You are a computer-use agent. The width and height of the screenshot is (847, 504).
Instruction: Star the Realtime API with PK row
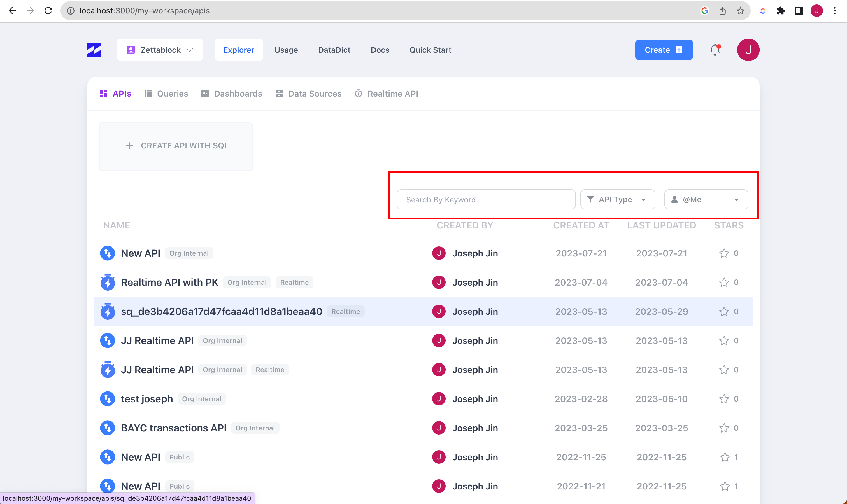724,282
